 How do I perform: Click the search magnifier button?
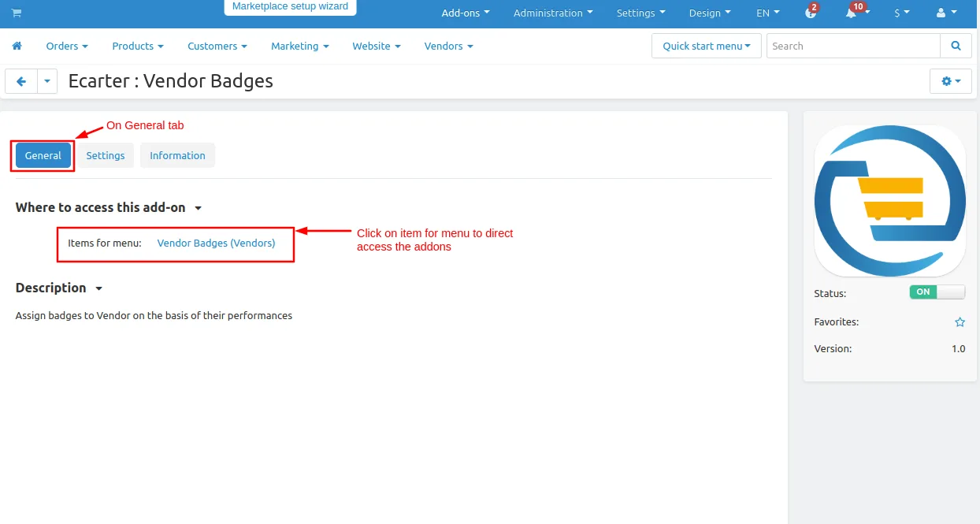956,46
